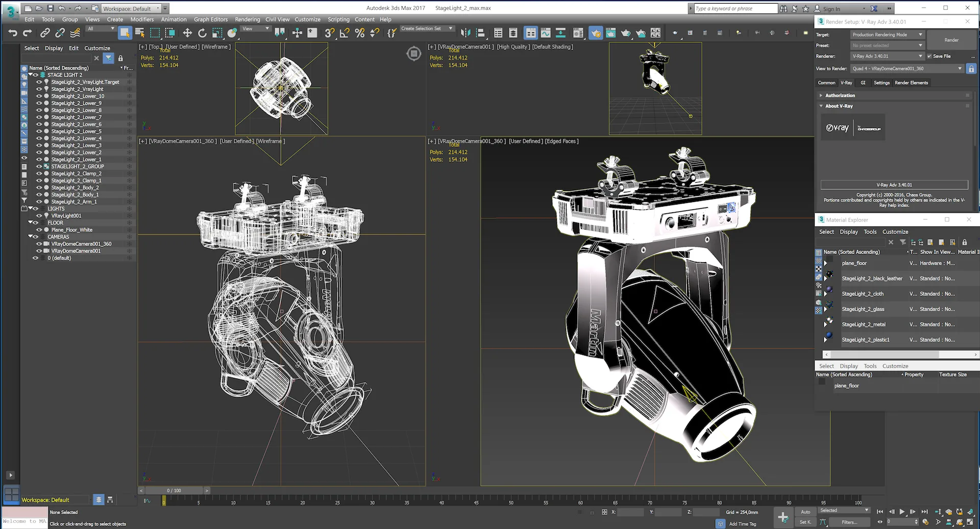Viewport: 980px width, 529px height.
Task: Open Curve Editor from toolbar
Action: click(546, 33)
